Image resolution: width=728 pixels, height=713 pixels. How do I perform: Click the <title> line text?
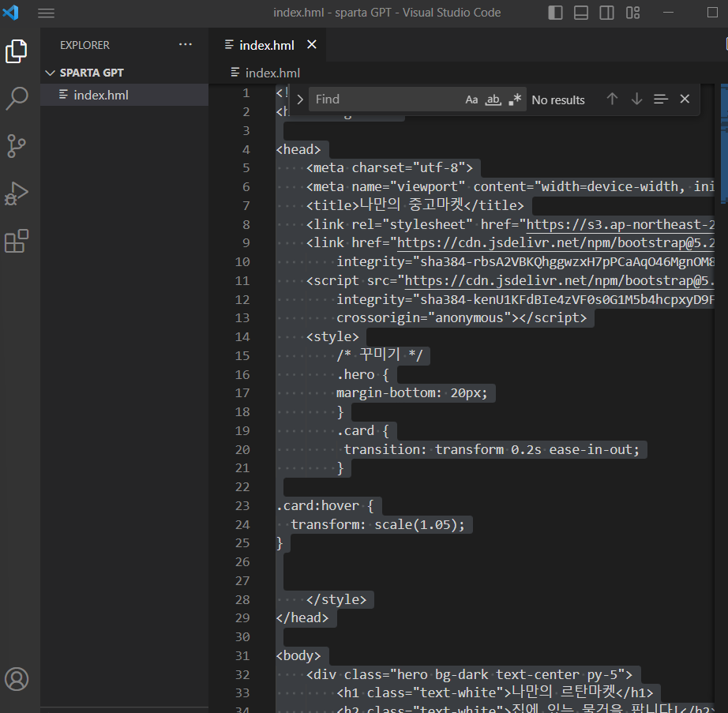coord(415,205)
